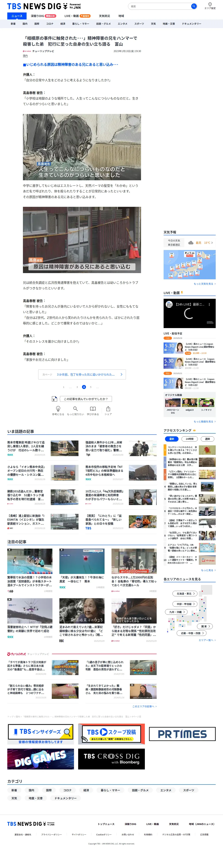Click the 参考になる lightbulb reaction icon

pos(58,408)
